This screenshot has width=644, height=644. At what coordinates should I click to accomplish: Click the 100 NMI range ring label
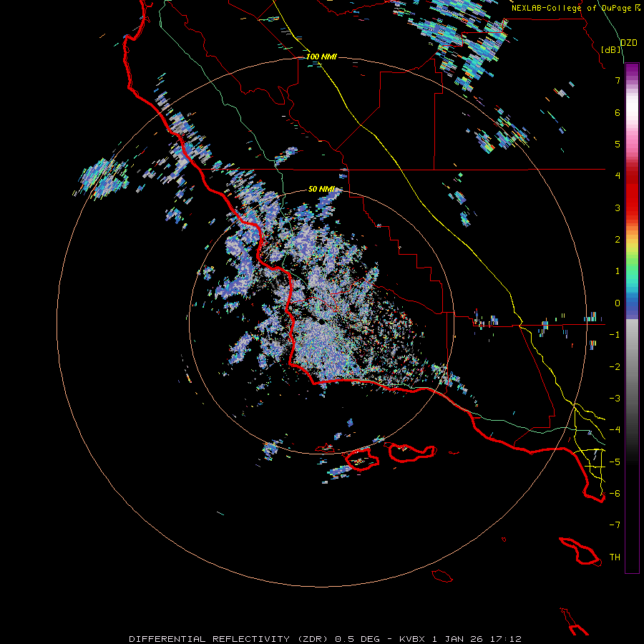321,57
